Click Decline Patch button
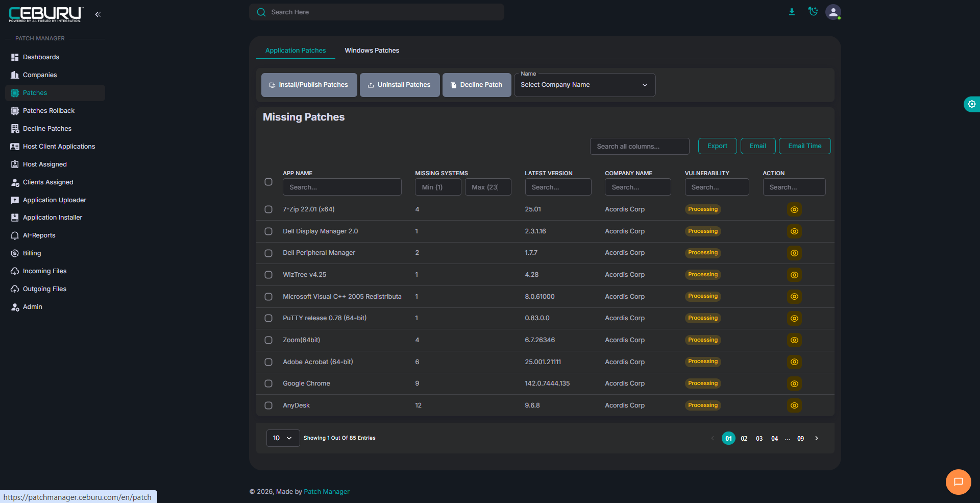Viewport: 980px width, 503px height. 477,85
